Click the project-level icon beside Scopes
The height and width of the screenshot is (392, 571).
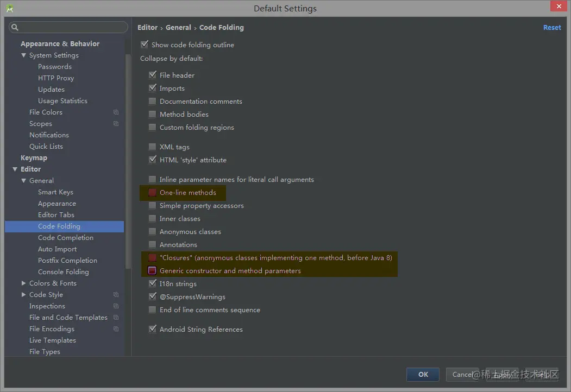[116, 123]
